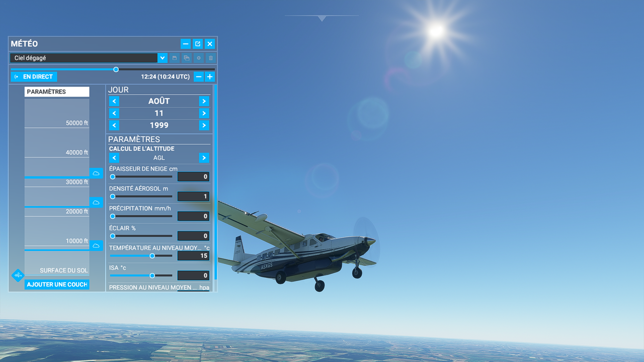Pop out the Météo panel
The height and width of the screenshot is (362, 644).
[197, 44]
